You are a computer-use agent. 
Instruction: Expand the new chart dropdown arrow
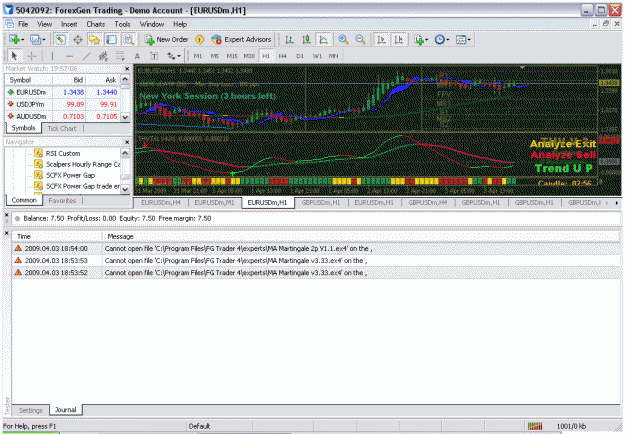click(22, 40)
